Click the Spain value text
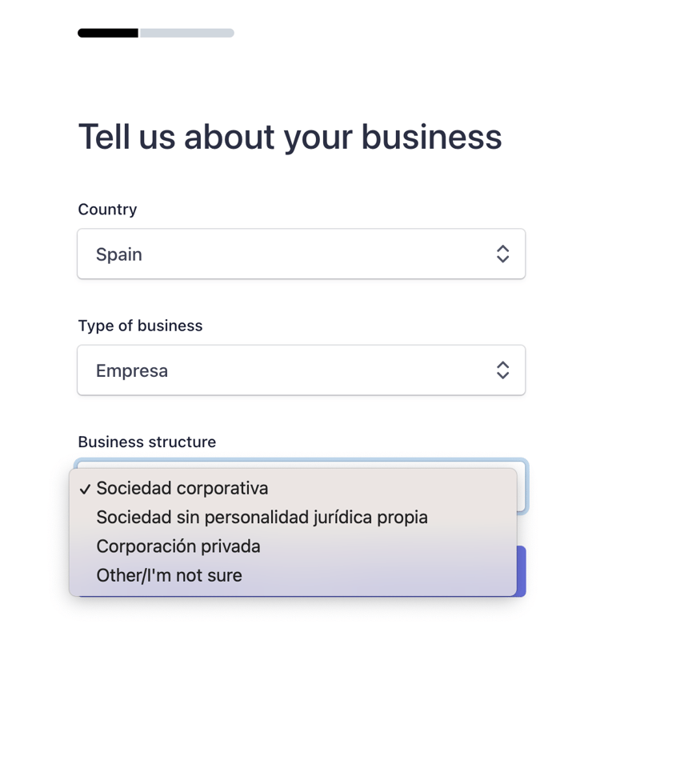Image resolution: width=700 pixels, height=776 pixels. click(x=119, y=254)
